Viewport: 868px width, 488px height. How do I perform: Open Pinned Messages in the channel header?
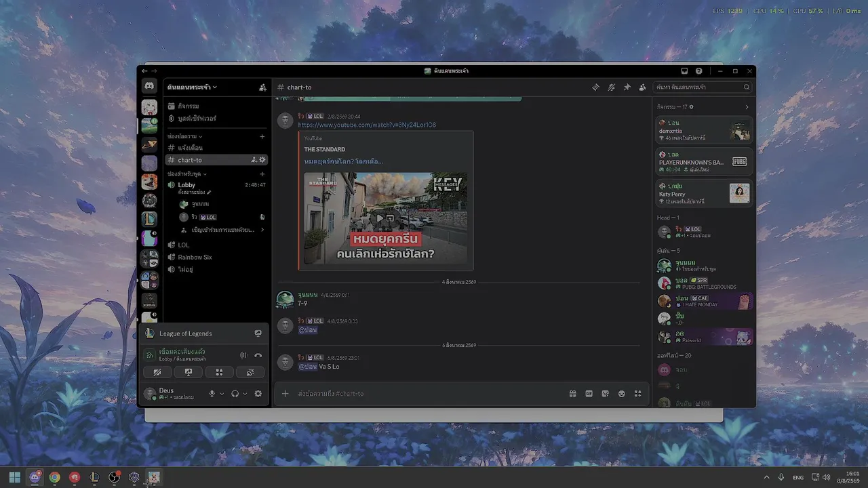(627, 87)
